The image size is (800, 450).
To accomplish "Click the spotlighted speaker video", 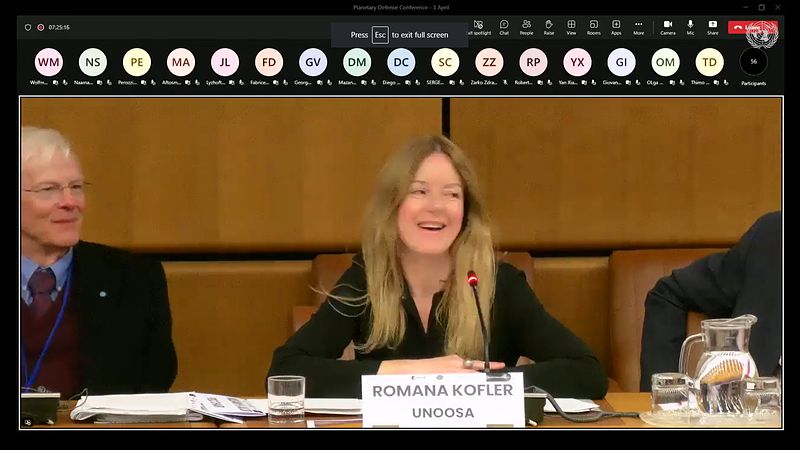I will (x=400, y=262).
